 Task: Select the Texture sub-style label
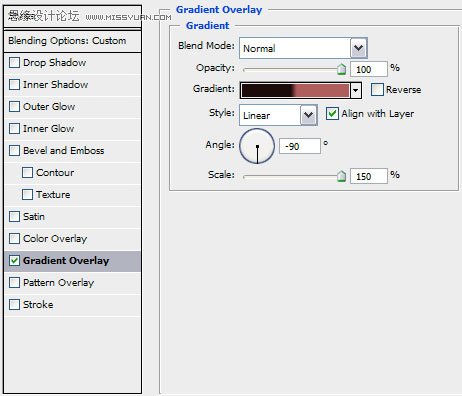click(x=53, y=194)
